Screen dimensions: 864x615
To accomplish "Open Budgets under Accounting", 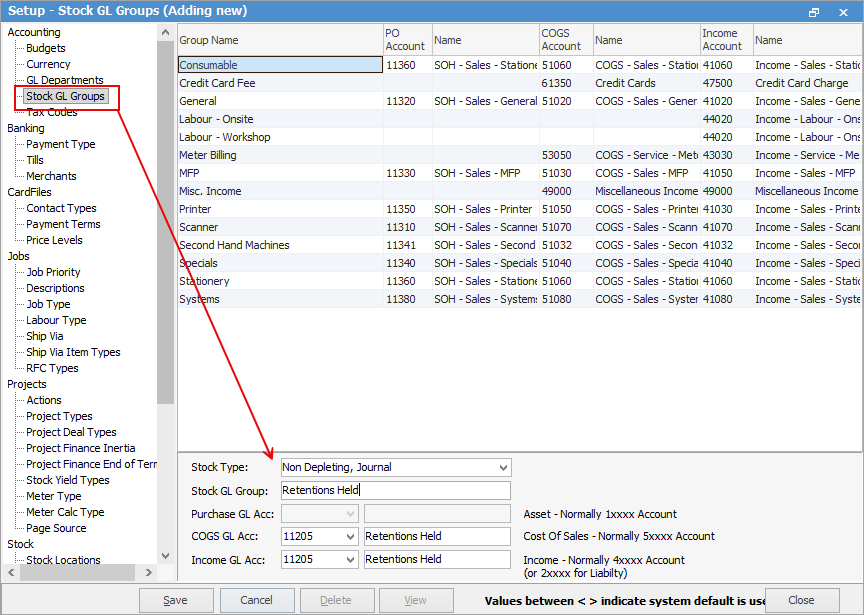I will [46, 48].
